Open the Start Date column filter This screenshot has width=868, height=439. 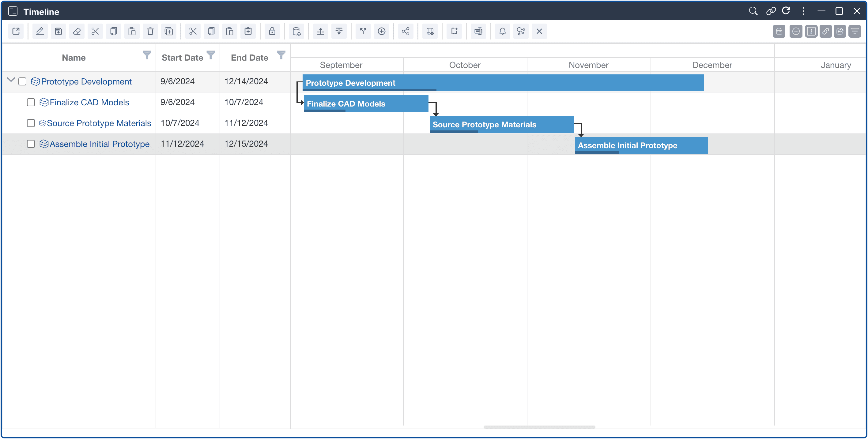pyautogui.click(x=211, y=55)
